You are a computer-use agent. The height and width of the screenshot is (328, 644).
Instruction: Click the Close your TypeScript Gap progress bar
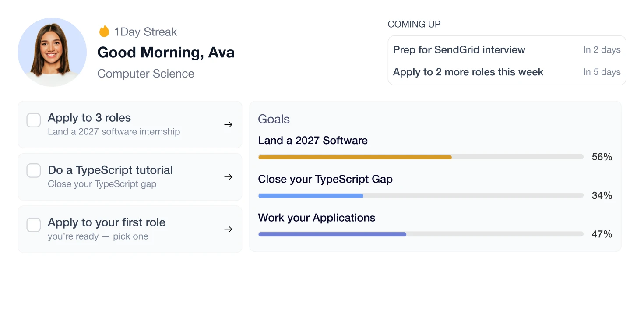(421, 195)
